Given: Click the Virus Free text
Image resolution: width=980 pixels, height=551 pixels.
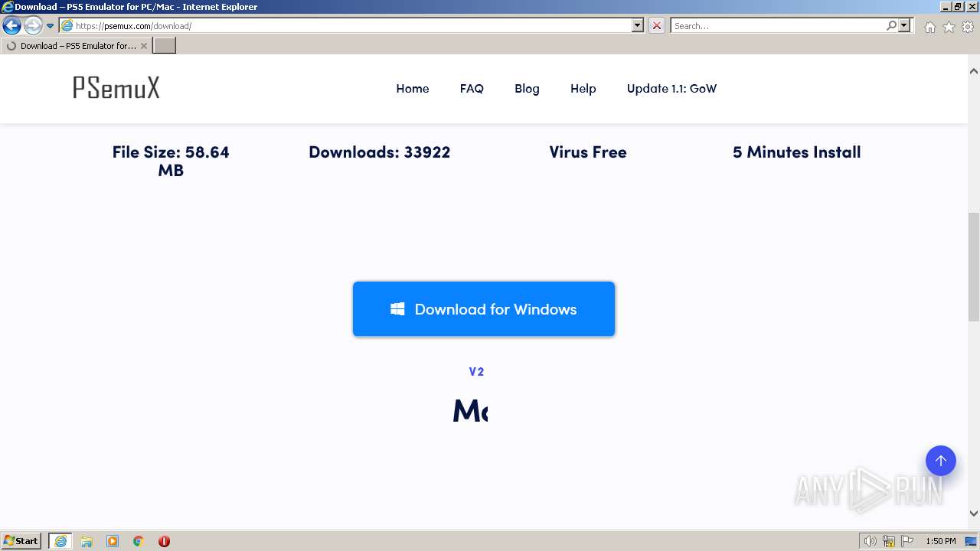Looking at the screenshot, I should [588, 152].
